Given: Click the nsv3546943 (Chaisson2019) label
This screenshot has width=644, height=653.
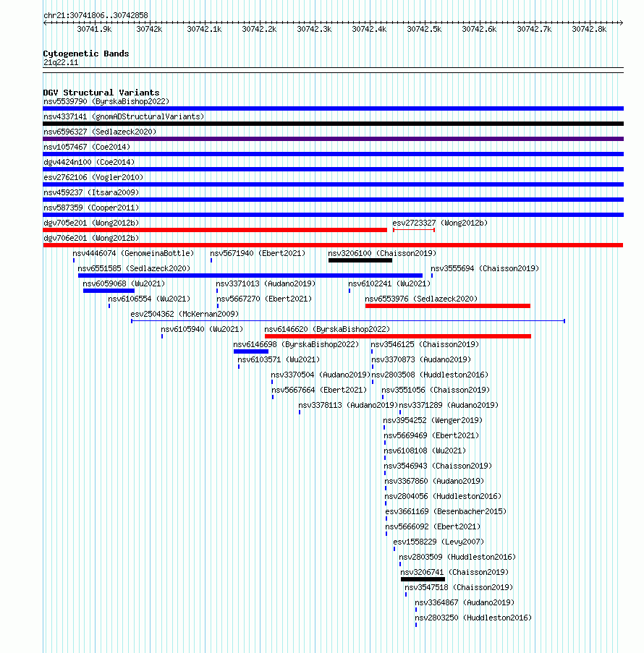Looking at the screenshot, I should tap(438, 466).
